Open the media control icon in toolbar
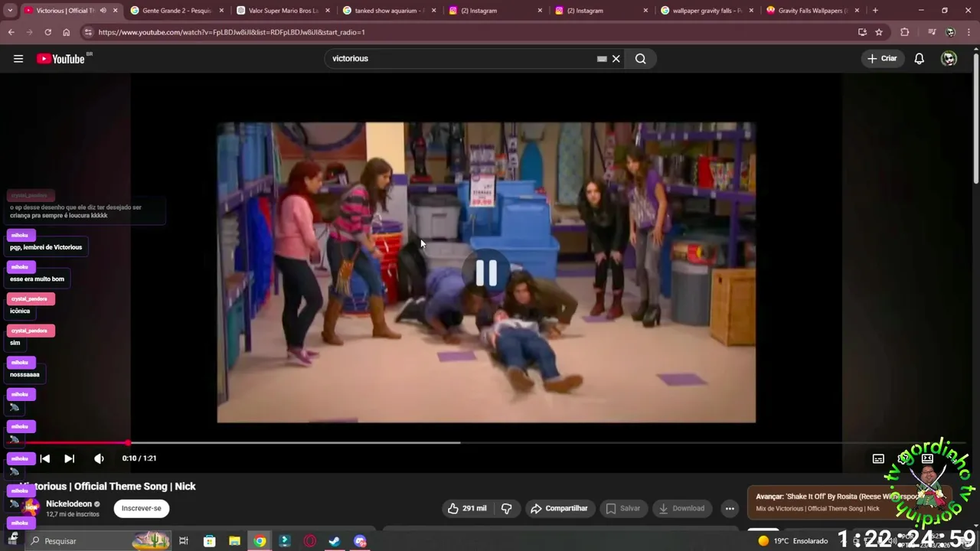 coord(932,32)
